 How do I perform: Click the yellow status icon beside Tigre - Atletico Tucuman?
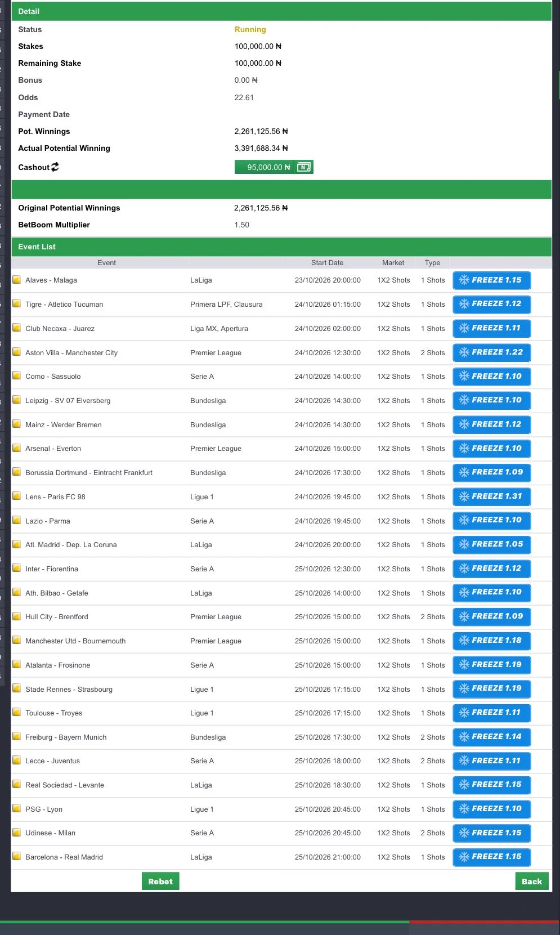click(x=17, y=304)
